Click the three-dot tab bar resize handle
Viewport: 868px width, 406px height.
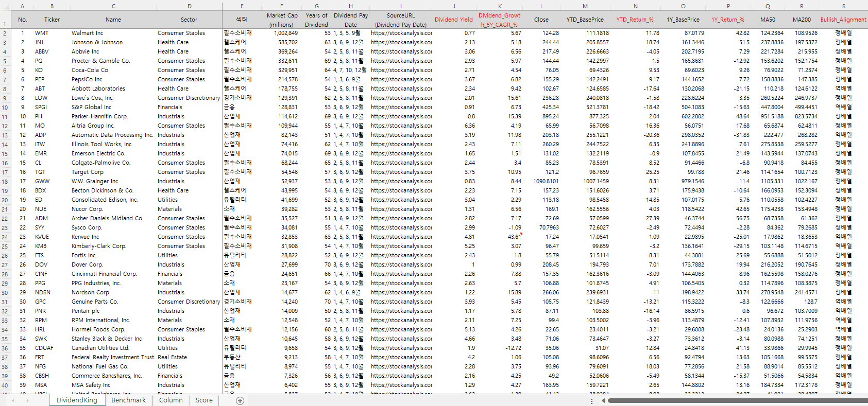click(591, 400)
